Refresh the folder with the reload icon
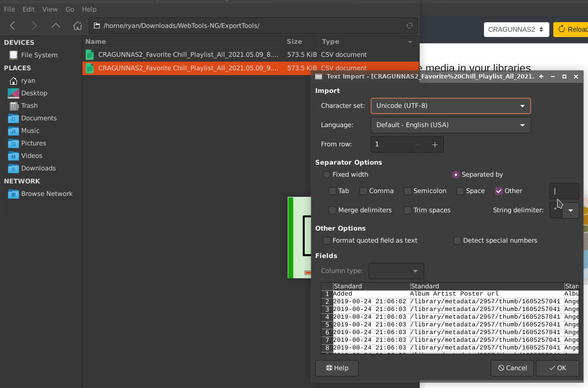The image size is (588, 388). point(409,26)
